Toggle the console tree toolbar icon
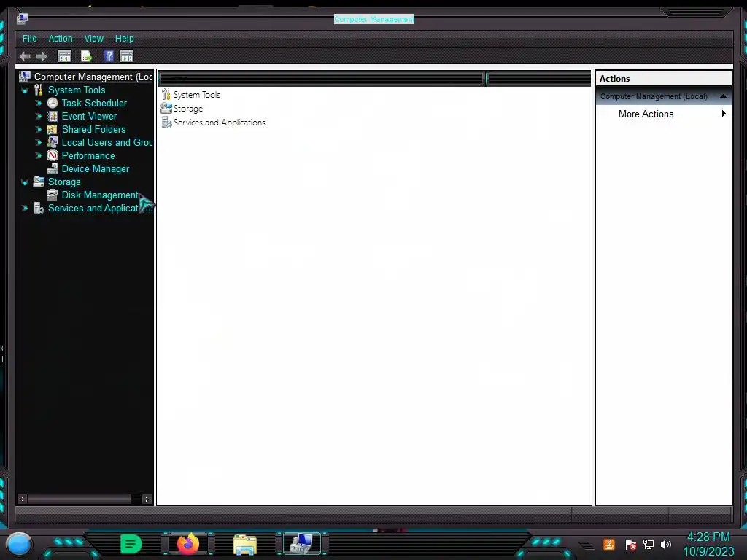 point(64,56)
